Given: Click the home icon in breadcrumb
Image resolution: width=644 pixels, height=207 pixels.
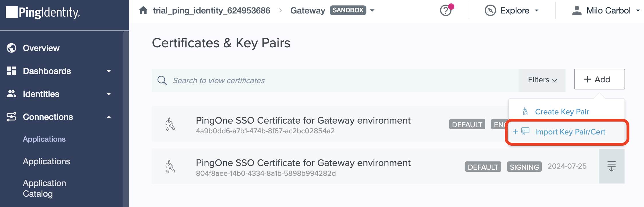Looking at the screenshot, I should tap(143, 11).
